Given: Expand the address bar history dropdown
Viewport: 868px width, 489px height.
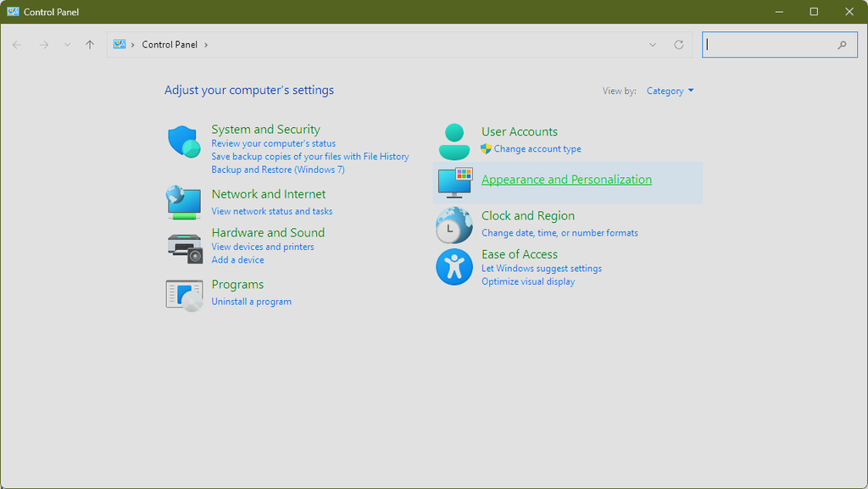Looking at the screenshot, I should (653, 45).
